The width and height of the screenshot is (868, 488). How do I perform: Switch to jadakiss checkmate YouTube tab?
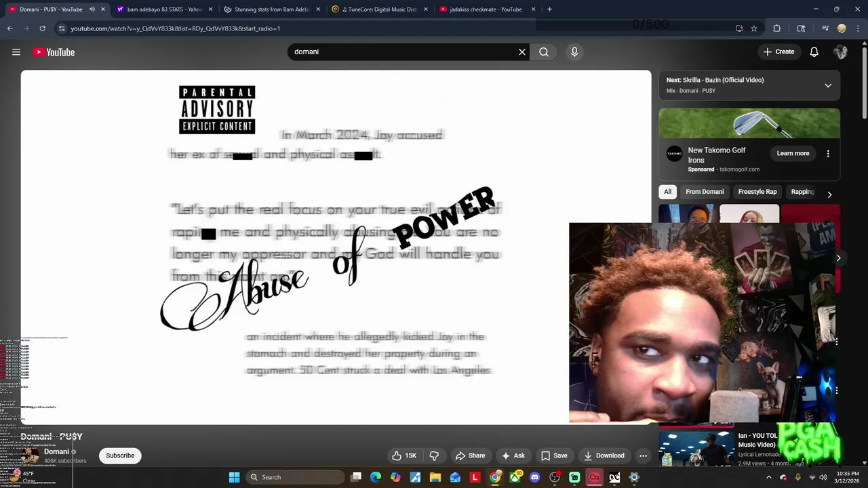[x=487, y=9]
